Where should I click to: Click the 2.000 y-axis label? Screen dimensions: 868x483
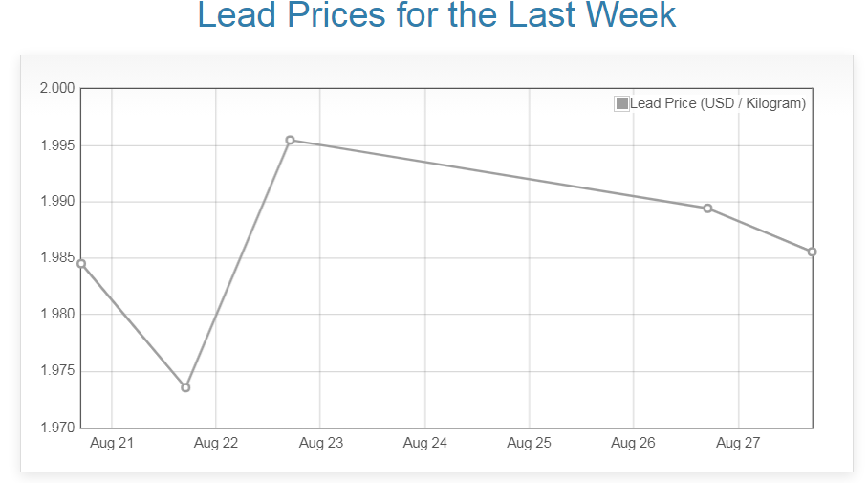click(56, 89)
